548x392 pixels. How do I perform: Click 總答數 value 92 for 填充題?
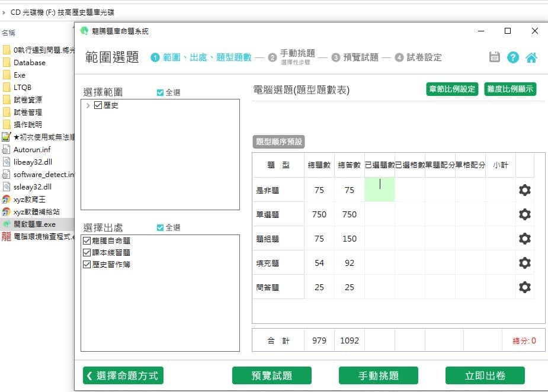click(349, 263)
